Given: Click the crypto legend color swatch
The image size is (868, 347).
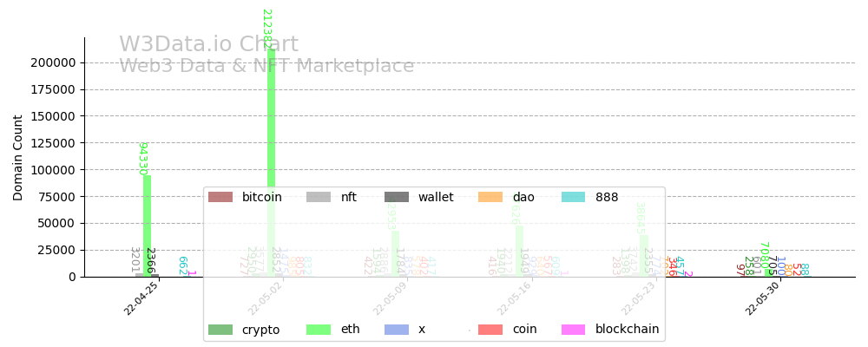Looking at the screenshot, I should click(220, 330).
